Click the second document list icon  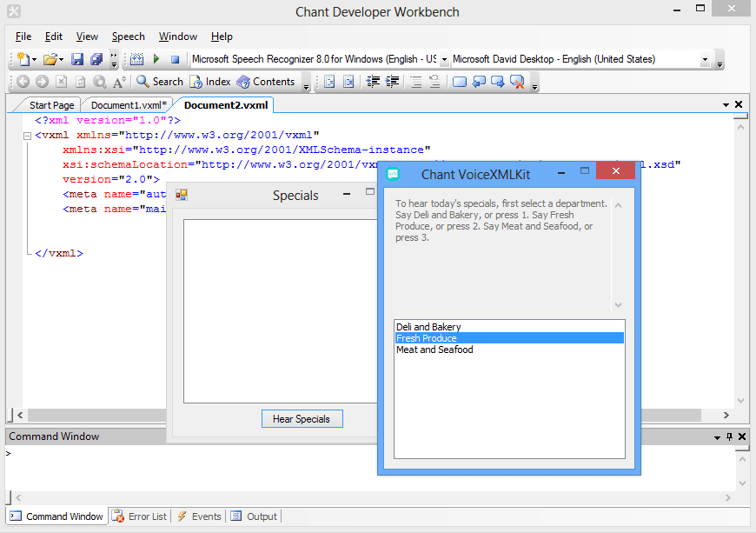coord(348,82)
